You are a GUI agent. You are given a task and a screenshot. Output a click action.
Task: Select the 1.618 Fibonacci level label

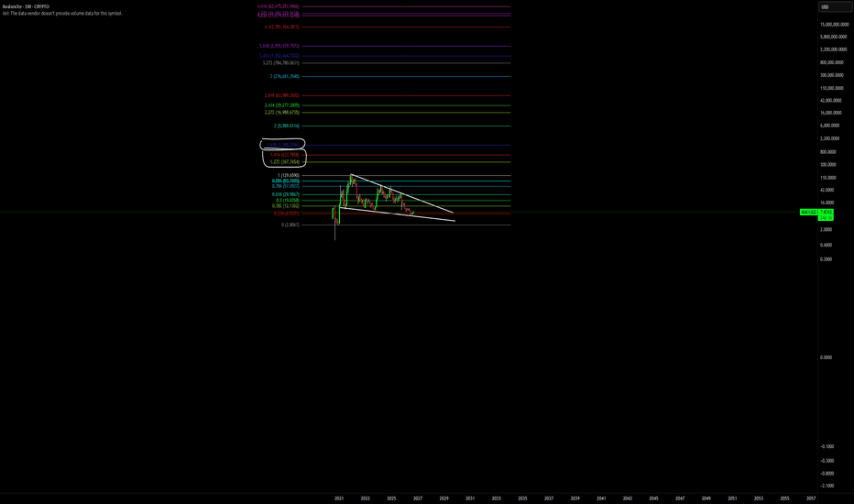click(282, 145)
